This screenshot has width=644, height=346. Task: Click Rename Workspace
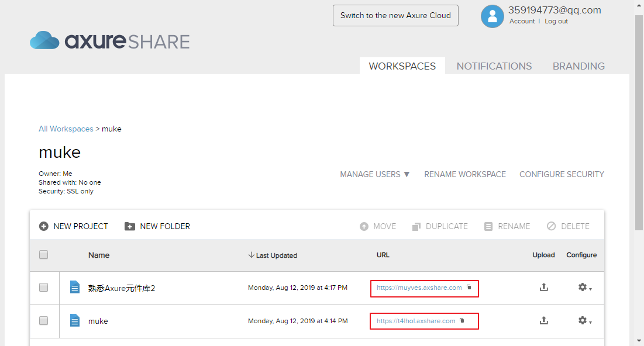(x=465, y=174)
